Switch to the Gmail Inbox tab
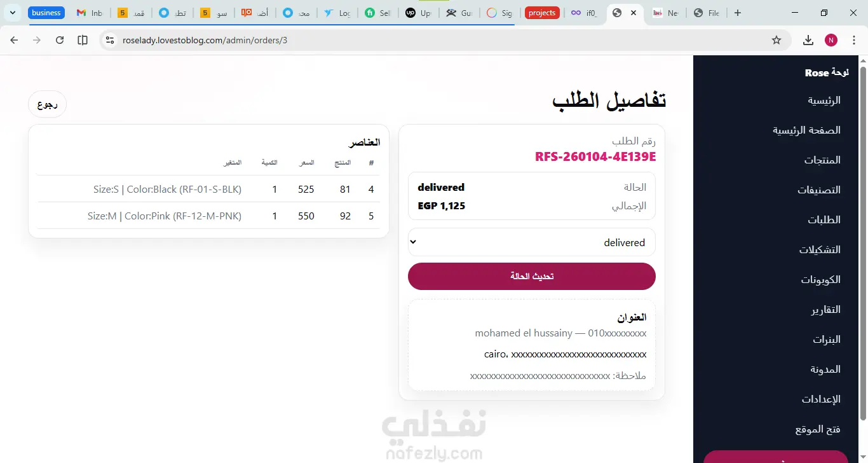Image resolution: width=868 pixels, height=463 pixels. 89,13
